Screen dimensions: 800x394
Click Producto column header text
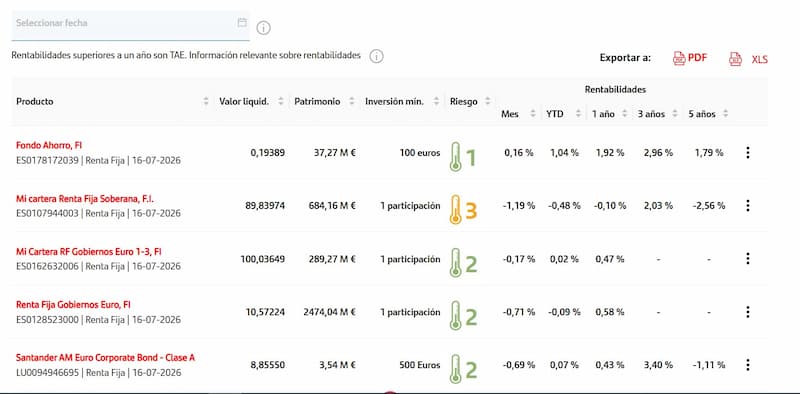(x=35, y=101)
